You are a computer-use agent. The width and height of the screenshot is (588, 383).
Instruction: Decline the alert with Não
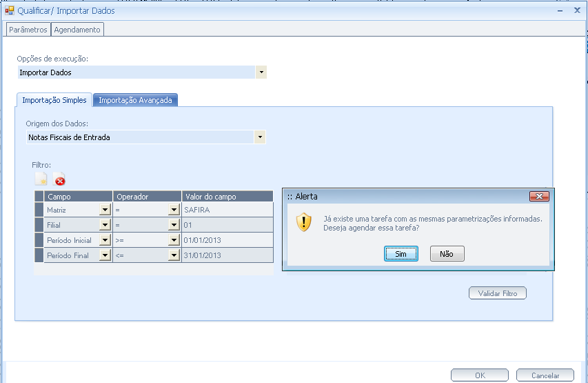(x=447, y=254)
